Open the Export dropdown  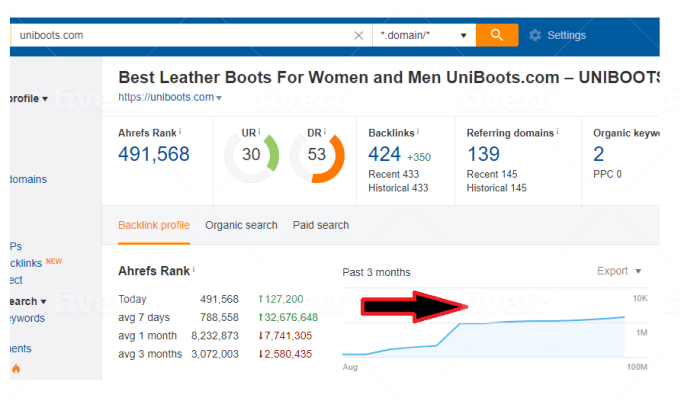click(x=619, y=271)
